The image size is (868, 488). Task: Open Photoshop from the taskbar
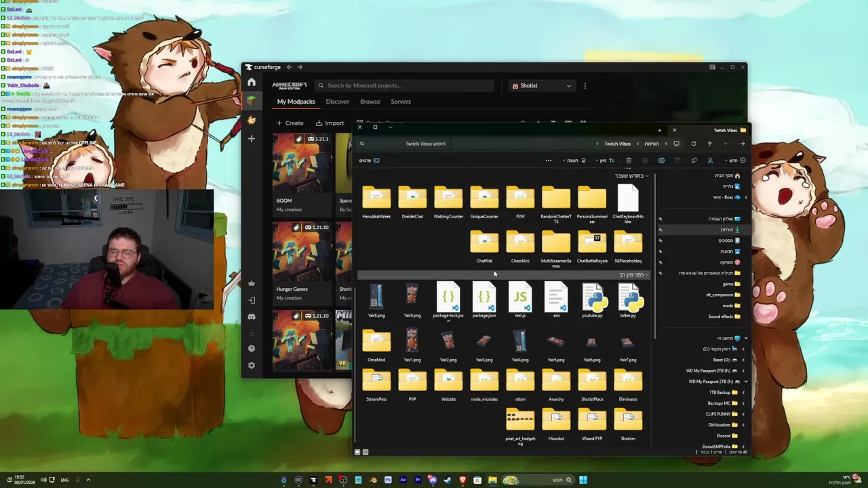coord(388,480)
